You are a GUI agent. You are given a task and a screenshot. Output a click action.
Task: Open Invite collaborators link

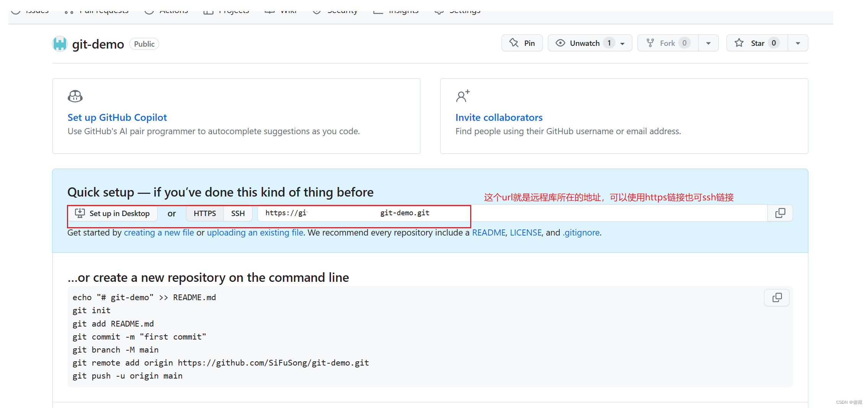[x=499, y=117]
